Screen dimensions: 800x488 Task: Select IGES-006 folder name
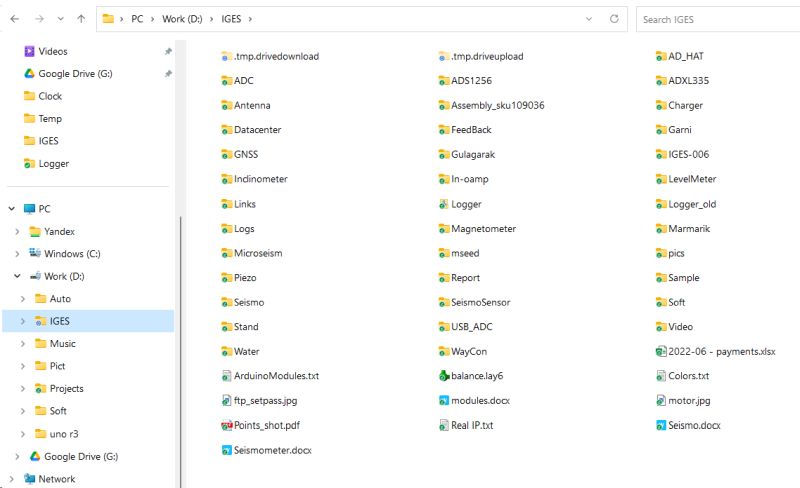point(689,154)
